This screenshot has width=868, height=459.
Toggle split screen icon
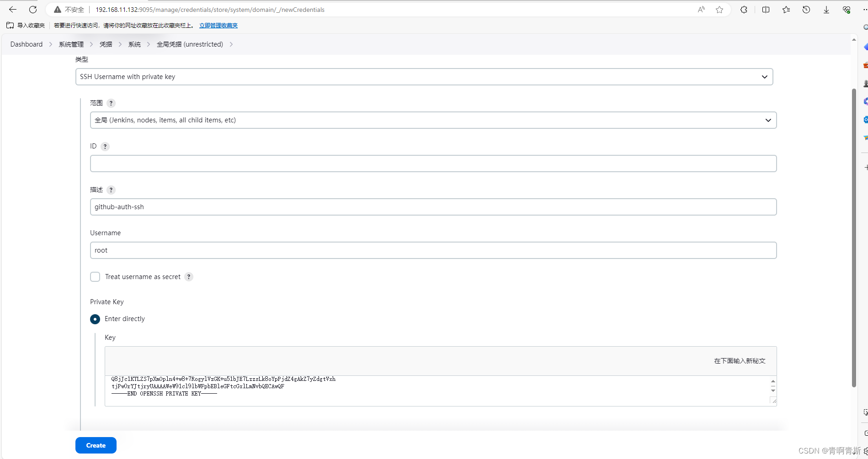[766, 10]
